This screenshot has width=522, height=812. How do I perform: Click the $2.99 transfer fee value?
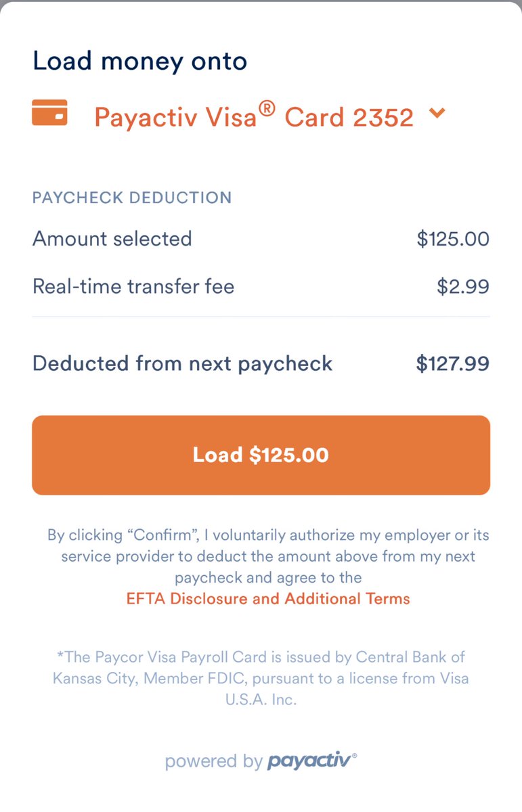[x=463, y=287]
